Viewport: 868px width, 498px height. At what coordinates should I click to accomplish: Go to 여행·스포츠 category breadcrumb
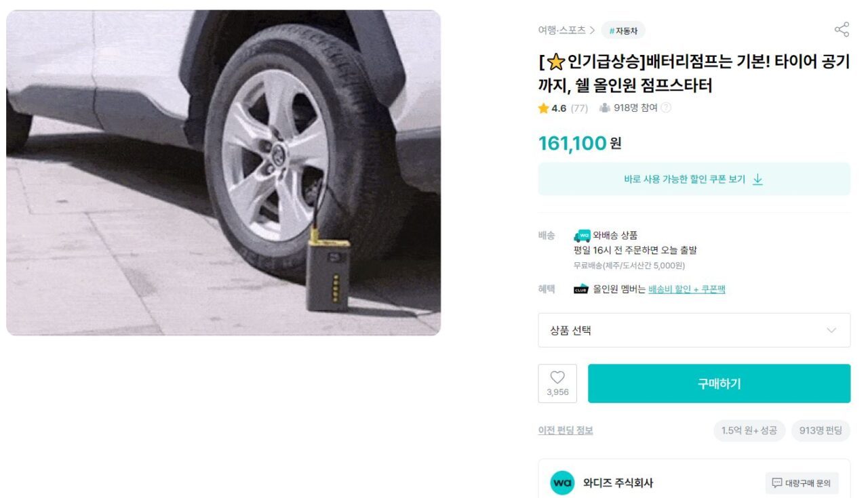pos(561,30)
